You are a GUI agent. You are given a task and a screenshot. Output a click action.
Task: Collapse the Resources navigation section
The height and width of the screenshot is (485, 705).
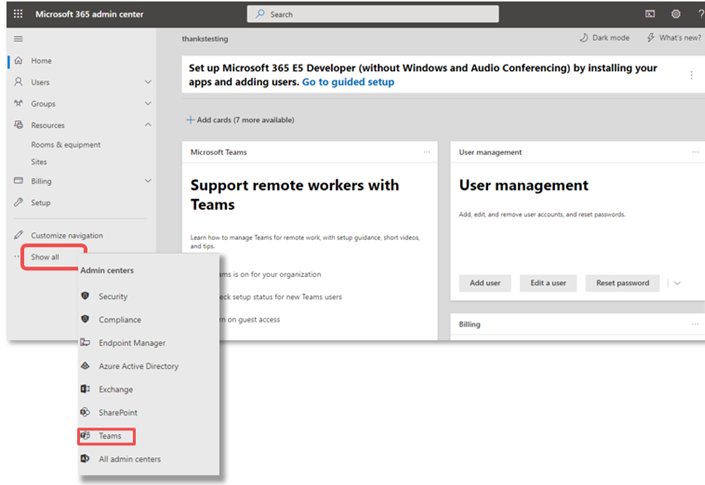click(x=148, y=125)
